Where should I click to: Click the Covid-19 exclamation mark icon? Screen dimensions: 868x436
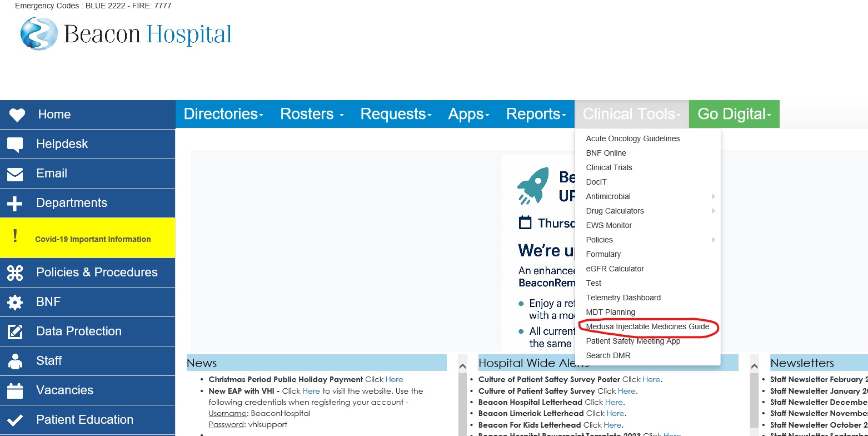click(15, 236)
